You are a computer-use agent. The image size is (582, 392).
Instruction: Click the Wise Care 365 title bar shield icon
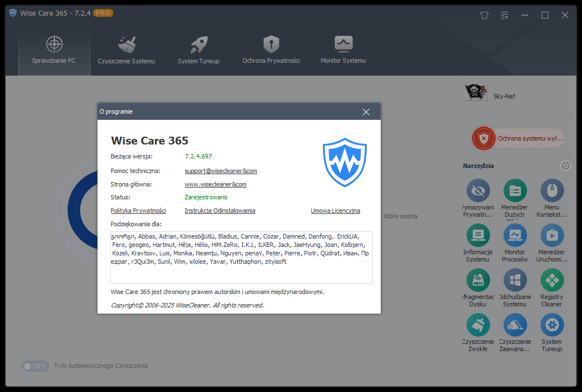point(13,13)
